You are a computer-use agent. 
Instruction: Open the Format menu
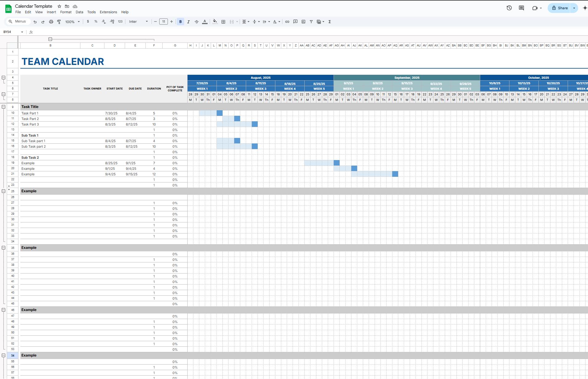[66, 12]
